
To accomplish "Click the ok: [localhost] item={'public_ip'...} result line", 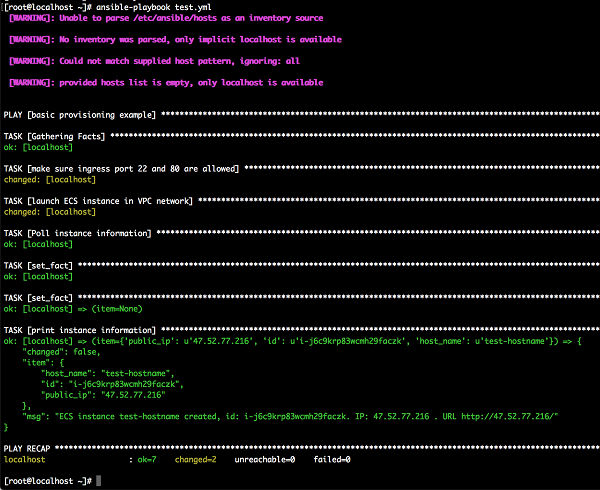I will tap(292, 341).
